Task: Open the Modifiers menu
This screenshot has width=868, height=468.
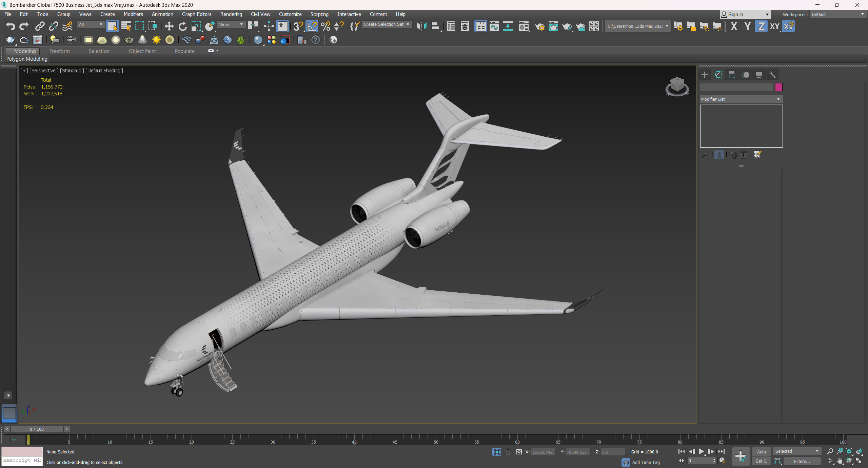Action: (133, 14)
